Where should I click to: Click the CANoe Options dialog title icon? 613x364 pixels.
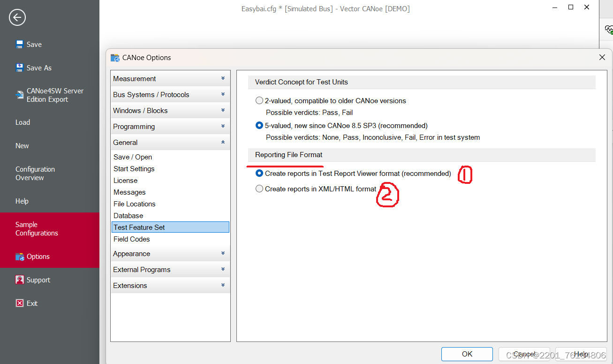115,58
